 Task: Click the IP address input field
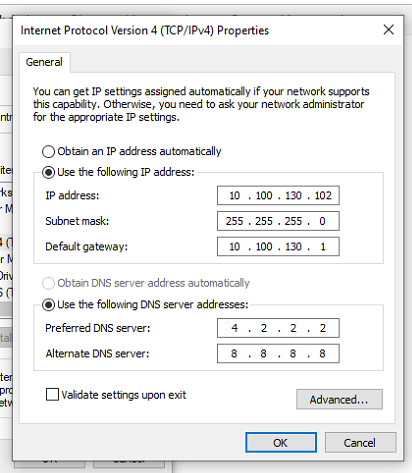pos(278,195)
